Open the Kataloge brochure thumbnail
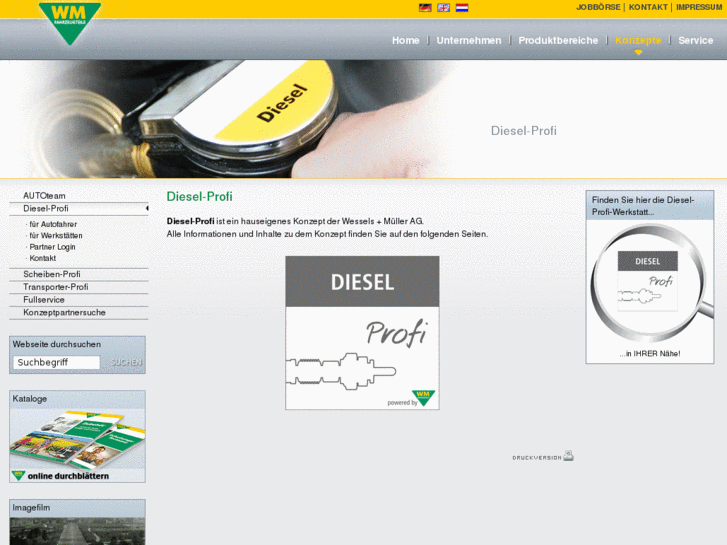This screenshot has width=727, height=545. (77, 439)
